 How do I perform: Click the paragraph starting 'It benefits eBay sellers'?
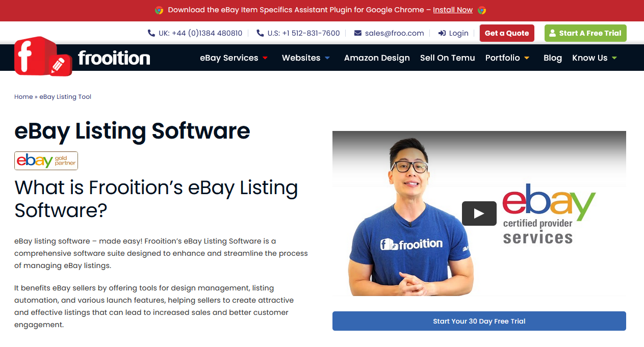point(154,306)
